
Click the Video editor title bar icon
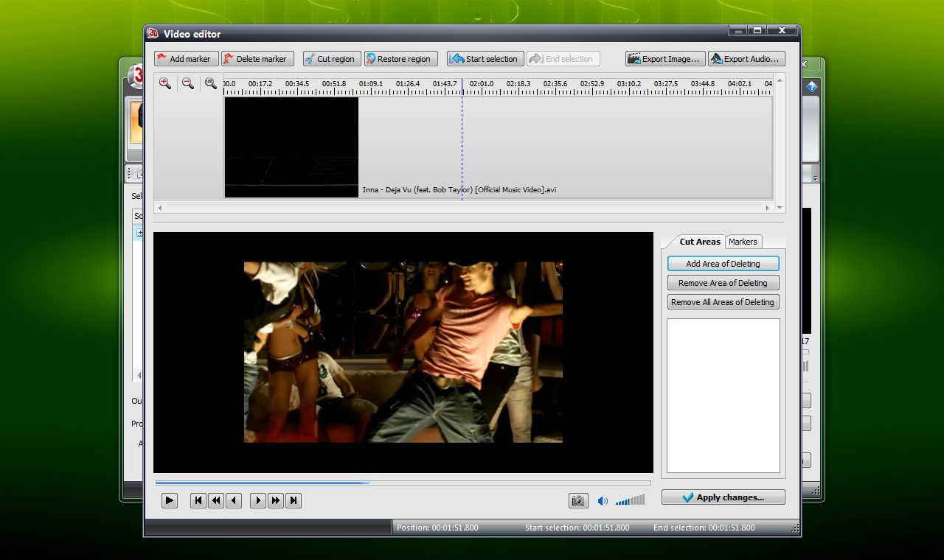point(153,33)
